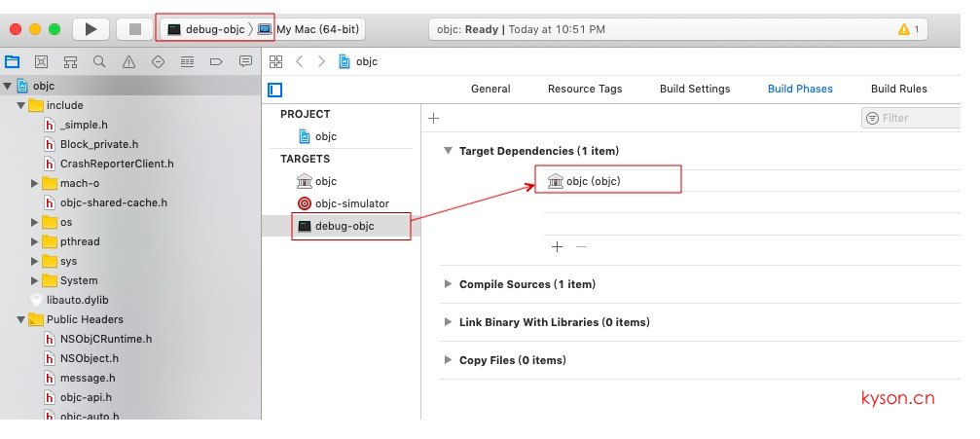
Task: Run the build with the Play button
Action: (91, 29)
